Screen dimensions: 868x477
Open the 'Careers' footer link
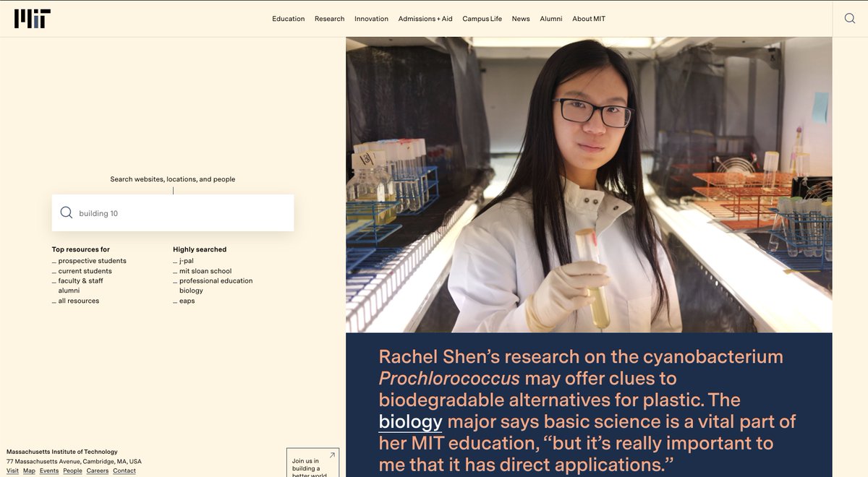[x=98, y=470]
